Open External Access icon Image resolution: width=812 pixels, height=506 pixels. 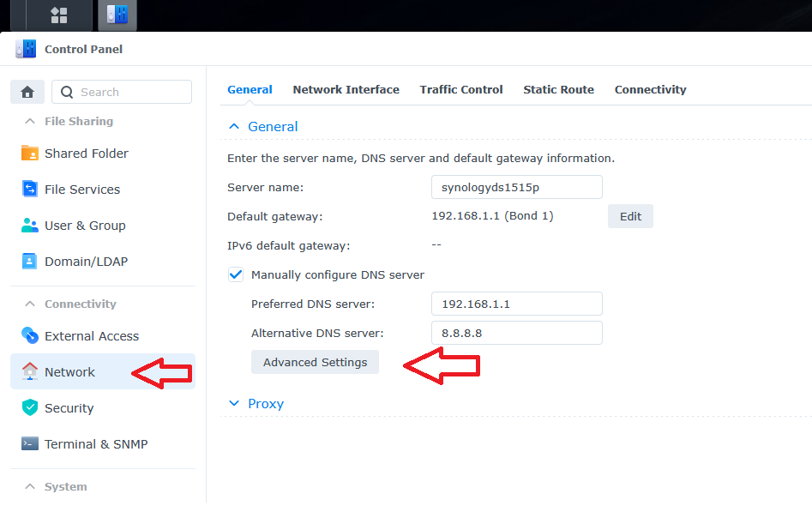(30, 336)
